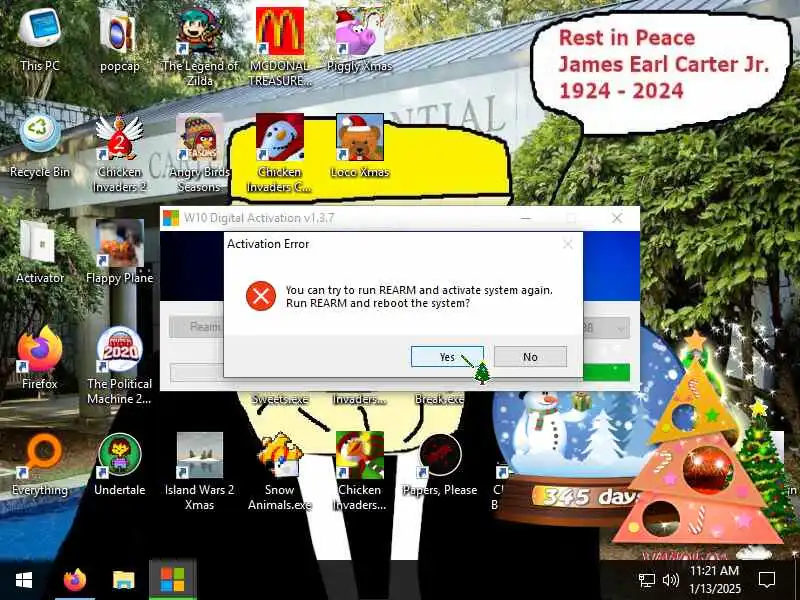The width and height of the screenshot is (800, 600).
Task: Click Yes in the Activation Error dialog
Action: pos(447,357)
